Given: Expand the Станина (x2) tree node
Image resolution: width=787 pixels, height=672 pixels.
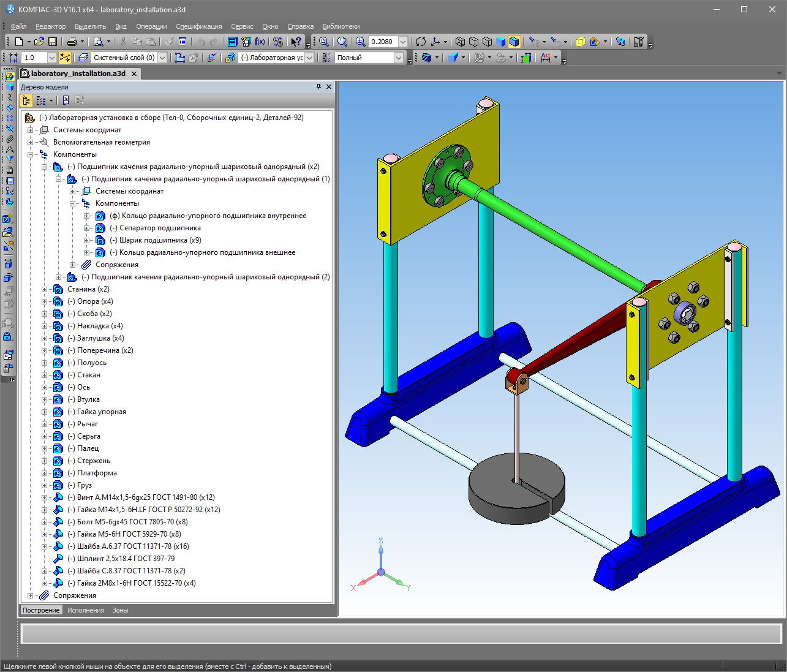Looking at the screenshot, I should coord(44,289).
